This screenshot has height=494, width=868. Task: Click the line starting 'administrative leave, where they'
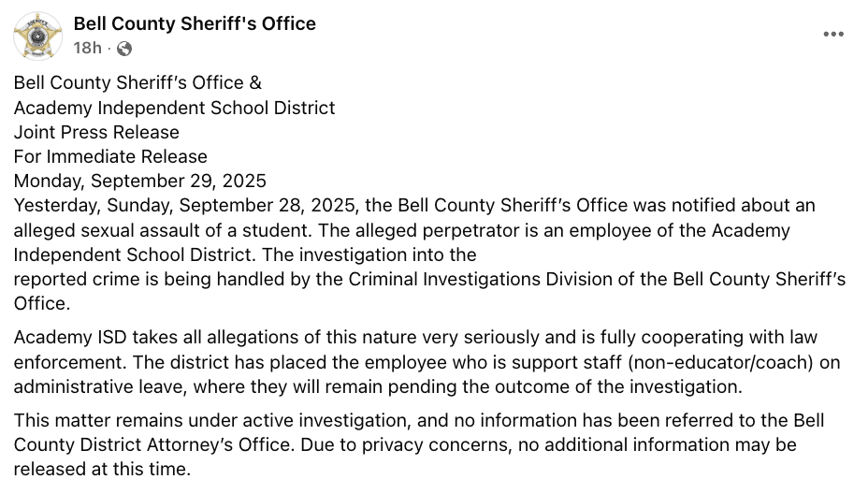378,385
